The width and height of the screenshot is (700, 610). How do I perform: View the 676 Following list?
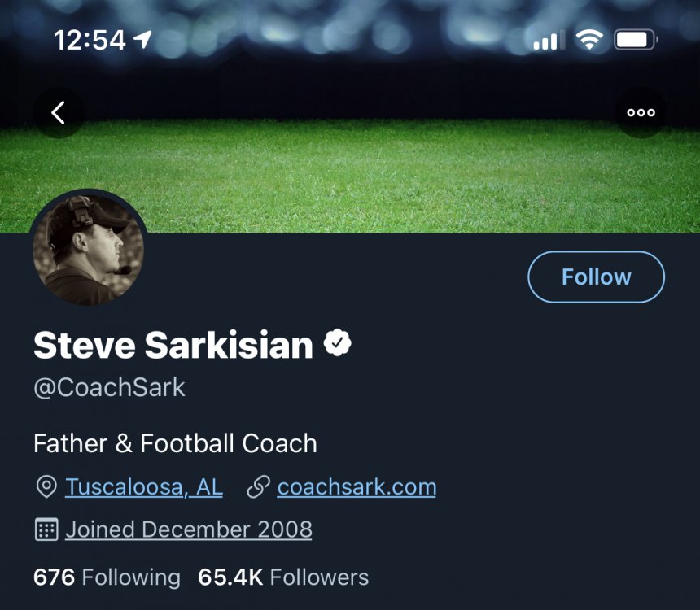click(x=107, y=577)
